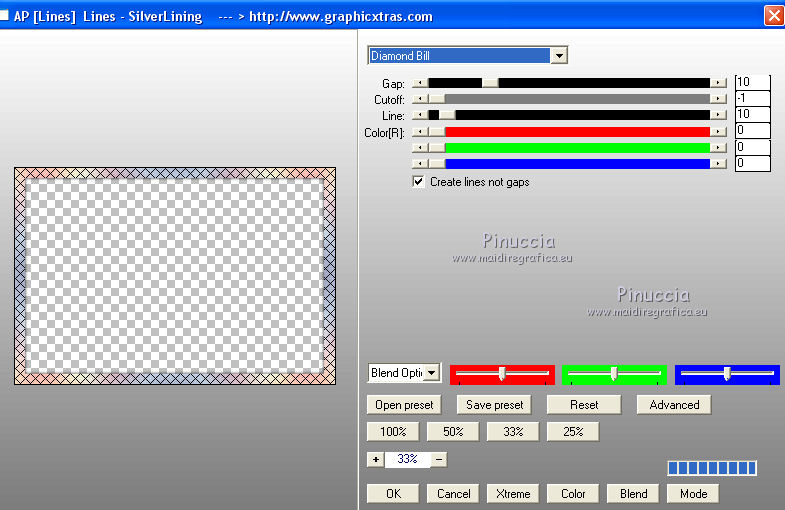Click the Blend button

pyautogui.click(x=633, y=493)
